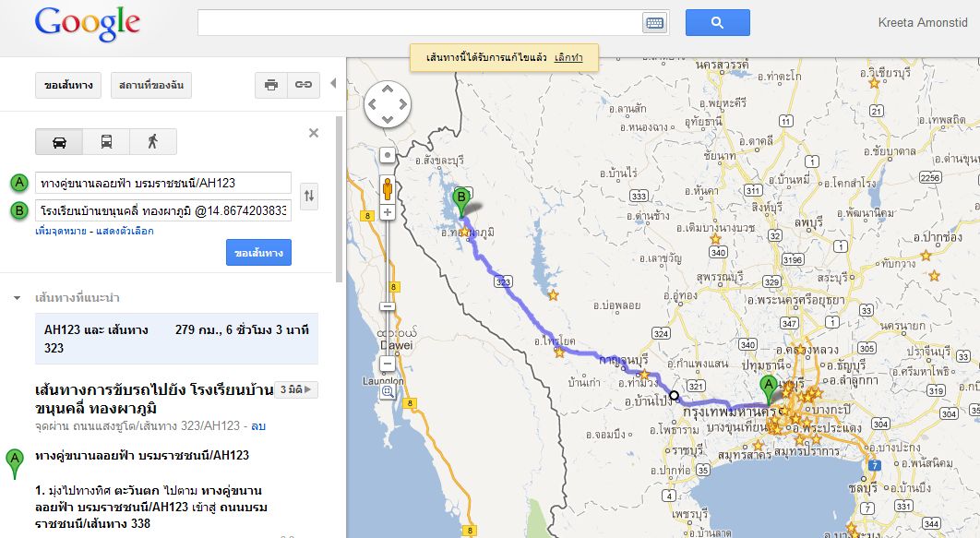Collapse the side panel arrow
Image resolution: width=980 pixels, height=538 pixels.
333,83
